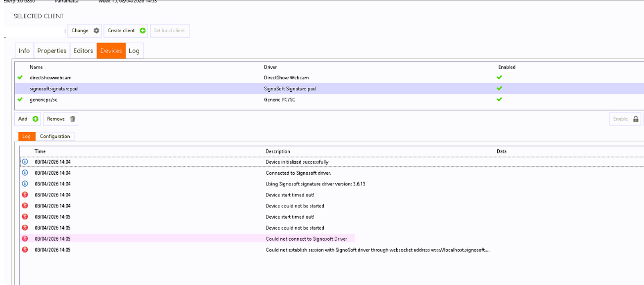The image size is (644, 285).
Task: Sort log entries by Time column header
Action: (x=40, y=151)
